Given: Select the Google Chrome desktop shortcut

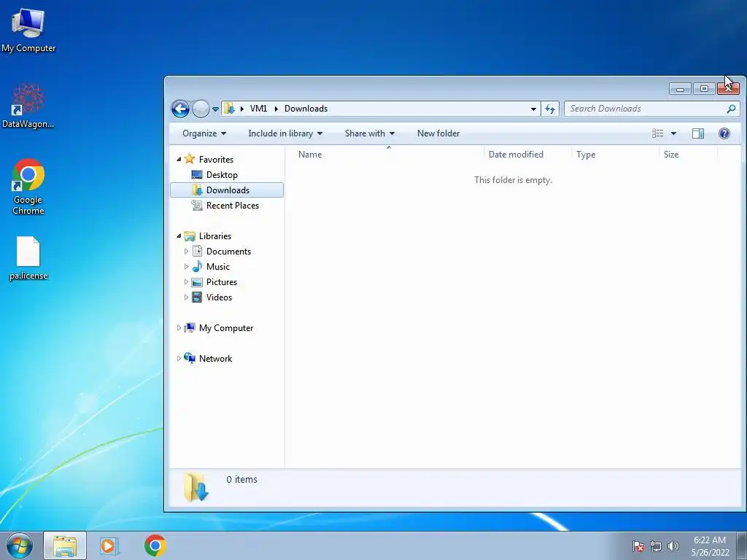Looking at the screenshot, I should pyautogui.click(x=28, y=187).
